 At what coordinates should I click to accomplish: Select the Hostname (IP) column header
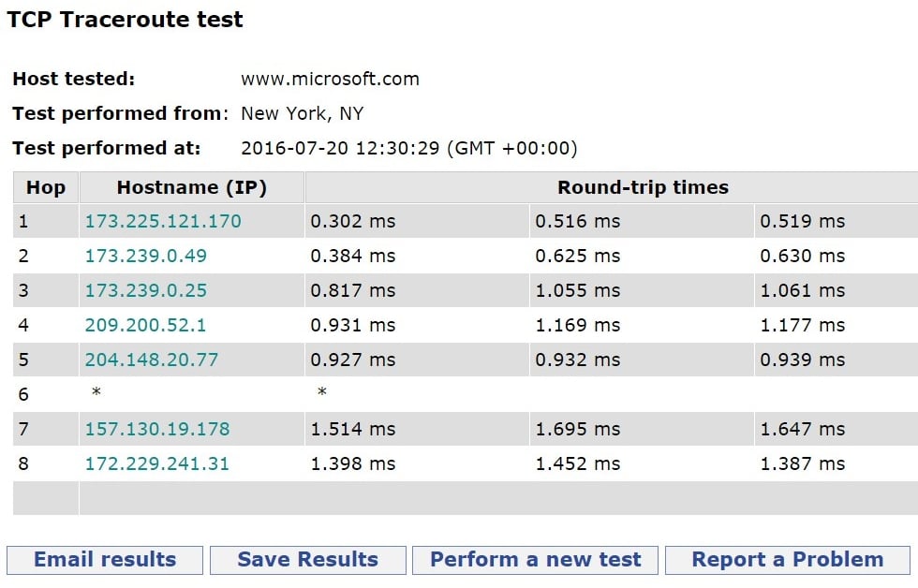pos(192,187)
